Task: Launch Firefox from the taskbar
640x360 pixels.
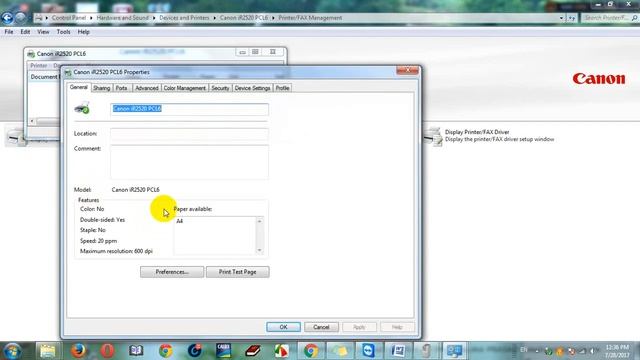Action: tap(78, 351)
